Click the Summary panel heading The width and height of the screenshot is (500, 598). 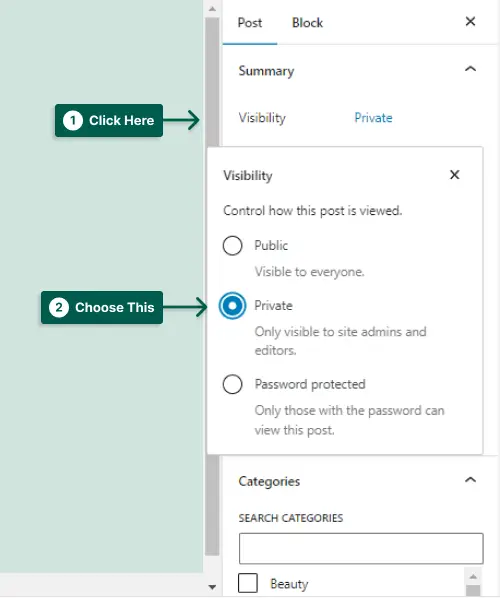266,71
